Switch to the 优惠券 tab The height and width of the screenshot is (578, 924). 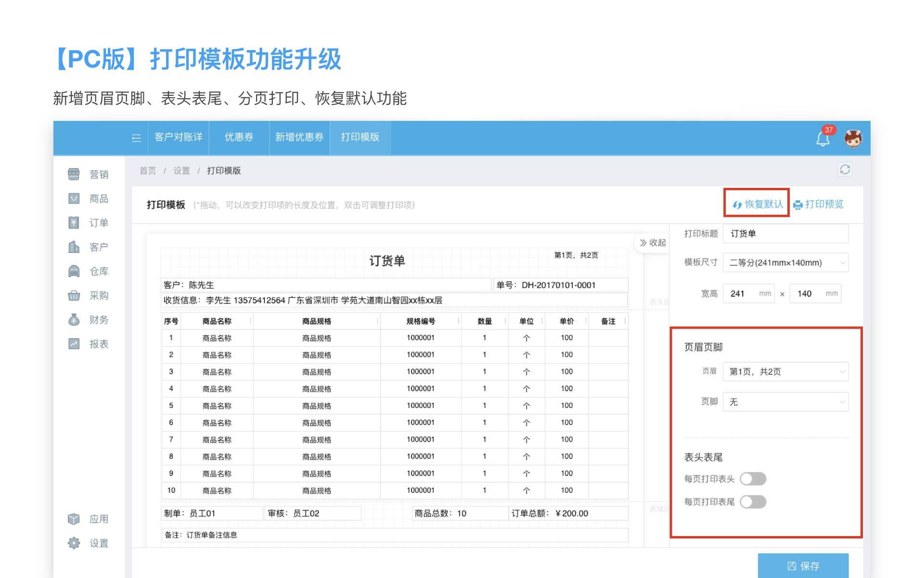click(x=239, y=137)
